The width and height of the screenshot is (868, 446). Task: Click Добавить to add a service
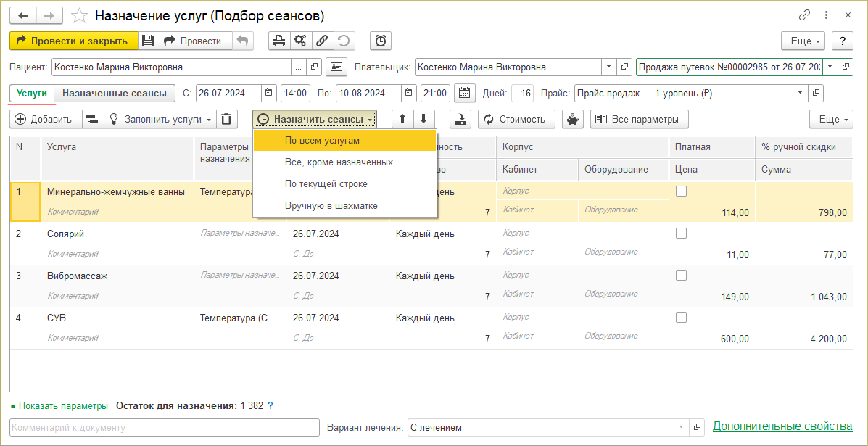point(46,119)
